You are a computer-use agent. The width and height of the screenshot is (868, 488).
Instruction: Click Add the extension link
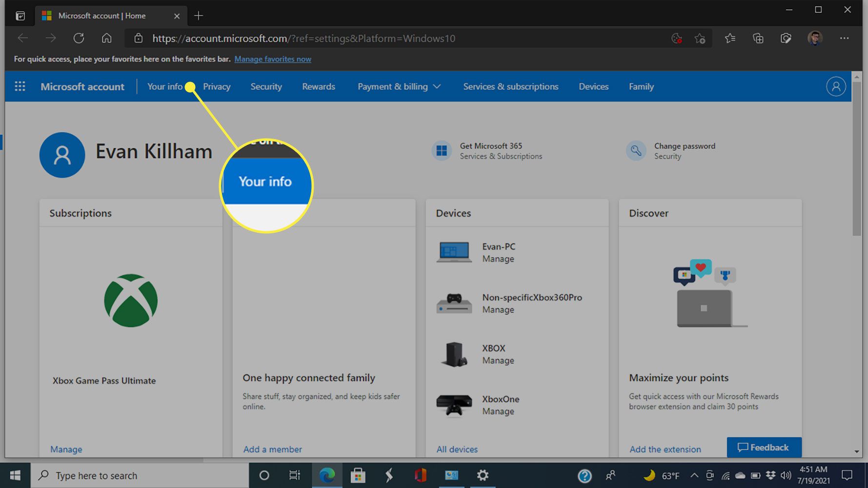coord(665,449)
